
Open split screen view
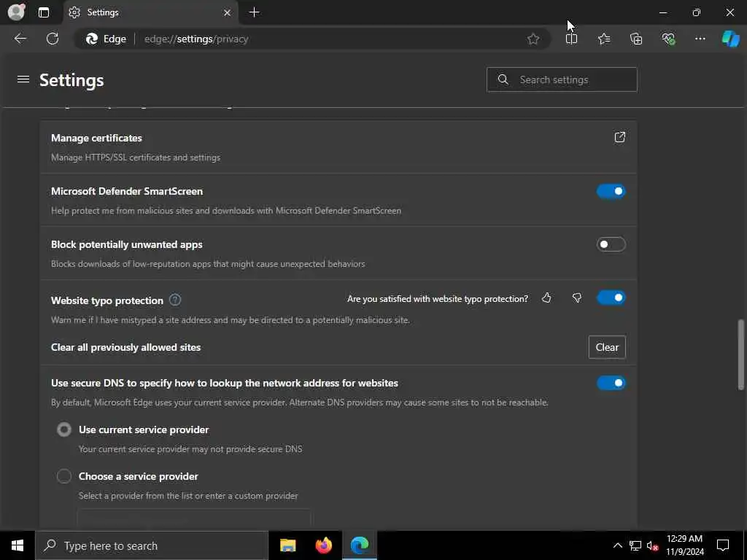coord(571,39)
